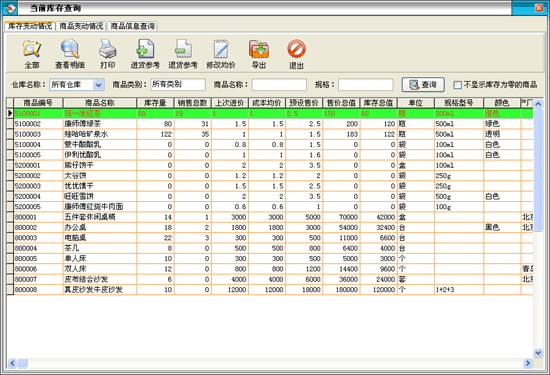Image resolution: width=550 pixels, height=375 pixels.
Task: Click the vertical scrollbar down arrow
Action: [538, 353]
